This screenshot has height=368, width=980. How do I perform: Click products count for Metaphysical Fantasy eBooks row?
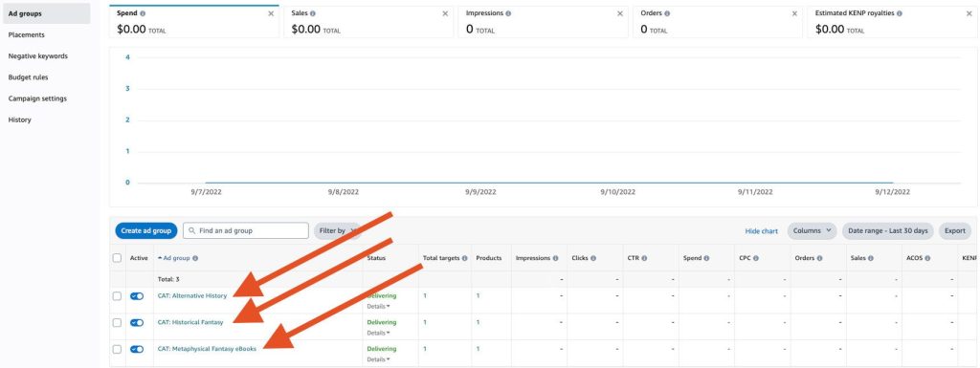(479, 349)
